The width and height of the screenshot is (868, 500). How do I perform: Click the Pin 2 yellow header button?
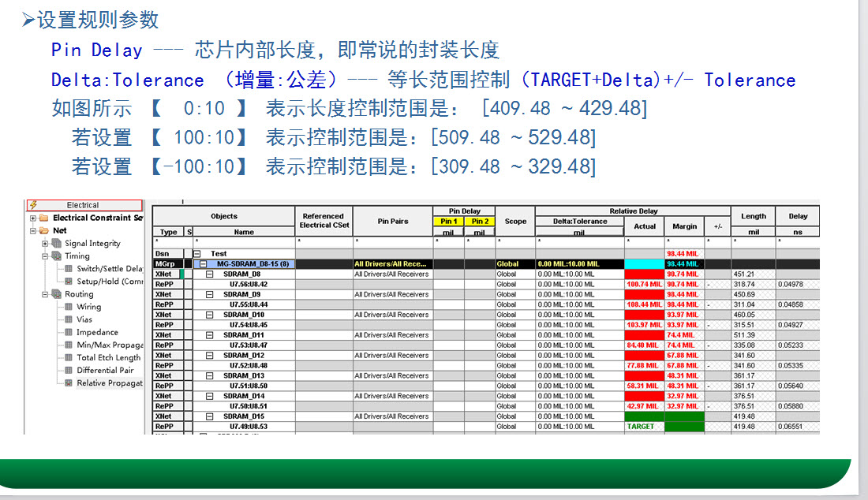[480, 222]
